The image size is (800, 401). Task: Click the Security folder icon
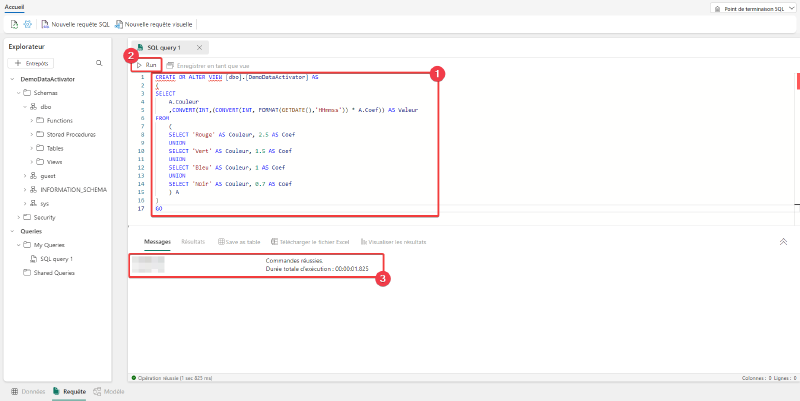[27, 217]
